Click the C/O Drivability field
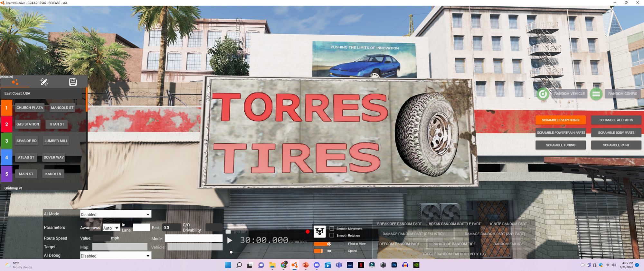The image size is (644, 271). (214, 227)
